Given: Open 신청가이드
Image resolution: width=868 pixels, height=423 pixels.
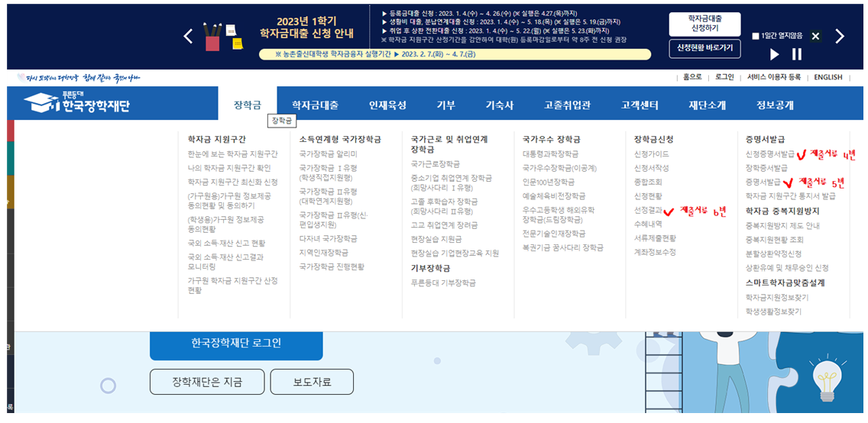Looking at the screenshot, I should (x=652, y=153).
